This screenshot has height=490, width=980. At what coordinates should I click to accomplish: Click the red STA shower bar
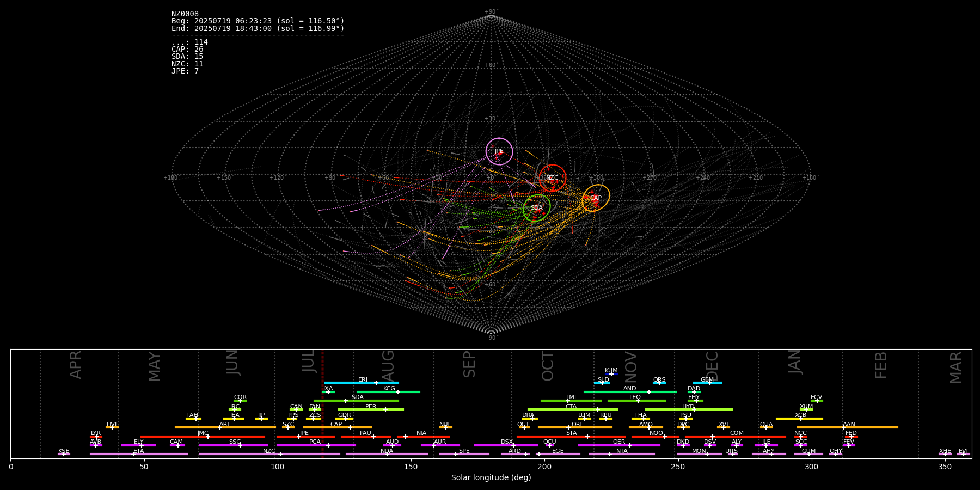(571, 436)
